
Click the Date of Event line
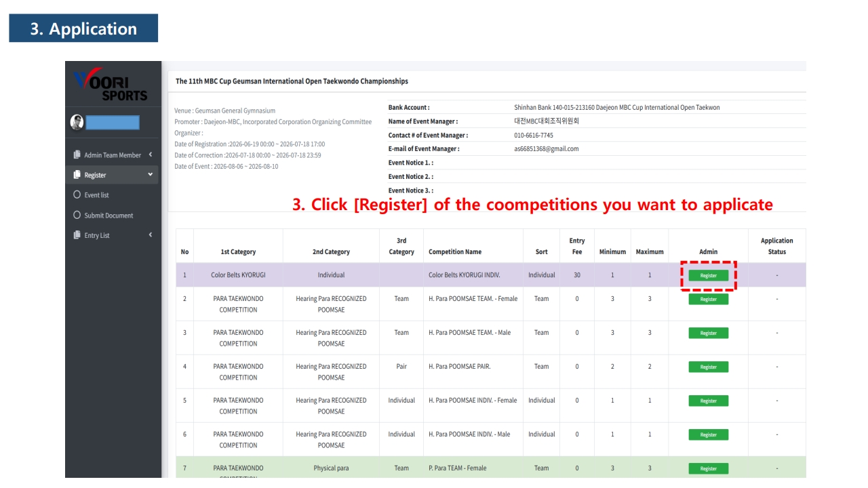click(x=226, y=166)
